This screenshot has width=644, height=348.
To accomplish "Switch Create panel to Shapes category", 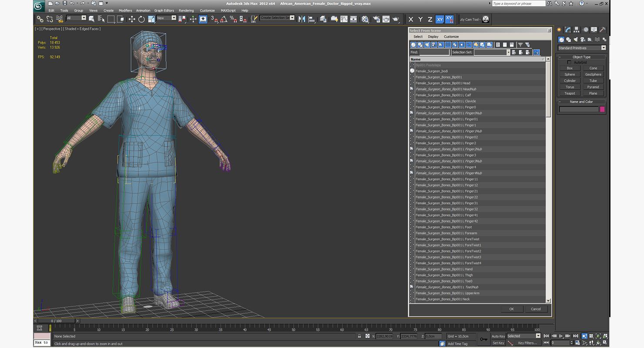I will point(568,40).
